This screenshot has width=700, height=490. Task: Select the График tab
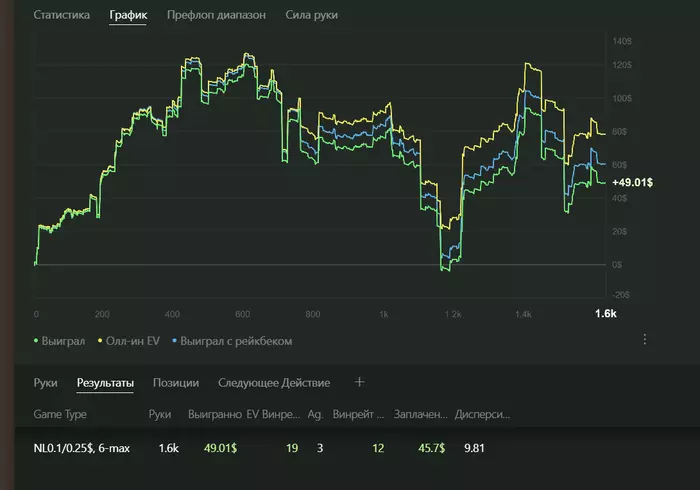click(128, 16)
